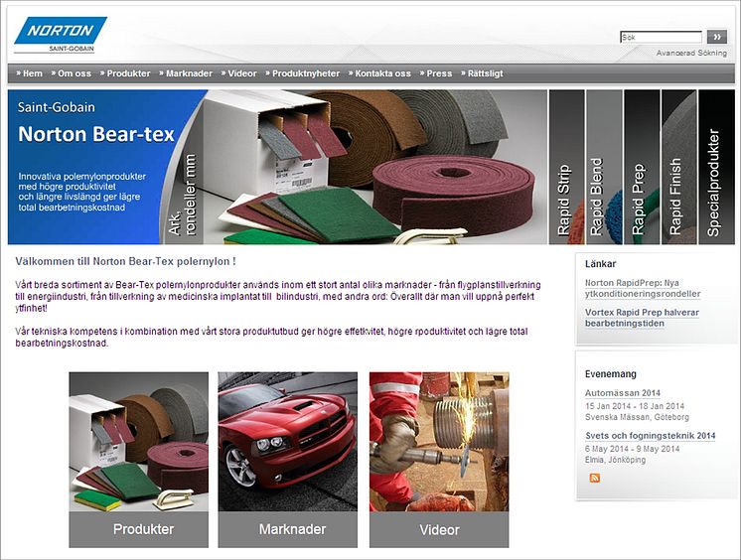Expand the Rapid Prep banner panel
The height and width of the screenshot is (560, 741).
tap(642, 167)
